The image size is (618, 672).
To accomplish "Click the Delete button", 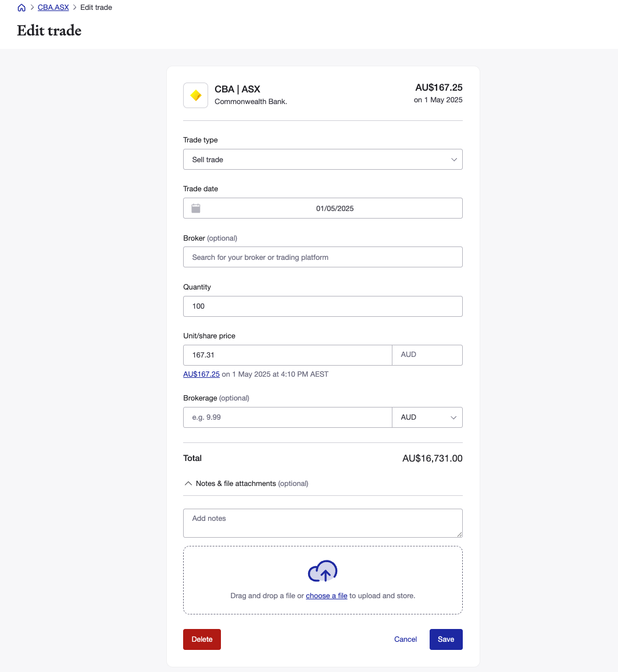I will [x=202, y=639].
